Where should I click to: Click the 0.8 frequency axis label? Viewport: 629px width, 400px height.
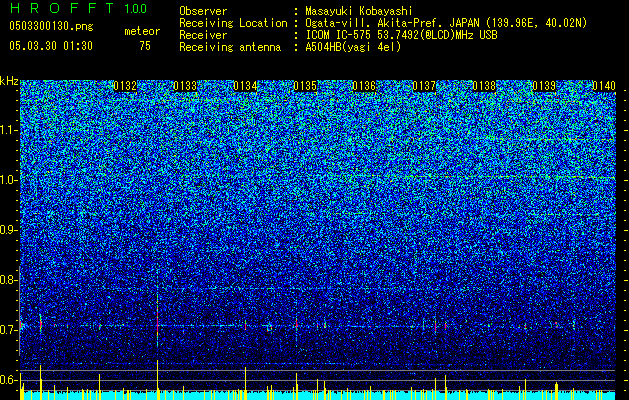click(9, 280)
